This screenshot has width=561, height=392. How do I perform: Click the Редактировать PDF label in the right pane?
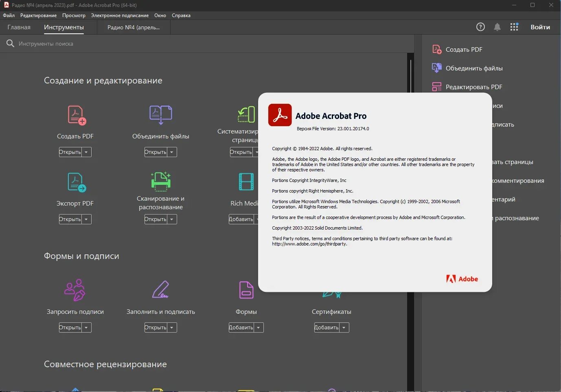474,87
